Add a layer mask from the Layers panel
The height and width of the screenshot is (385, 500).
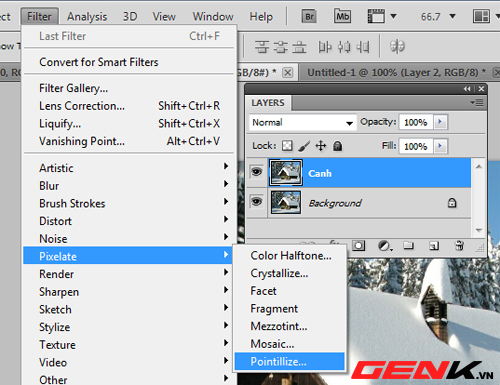[358, 246]
